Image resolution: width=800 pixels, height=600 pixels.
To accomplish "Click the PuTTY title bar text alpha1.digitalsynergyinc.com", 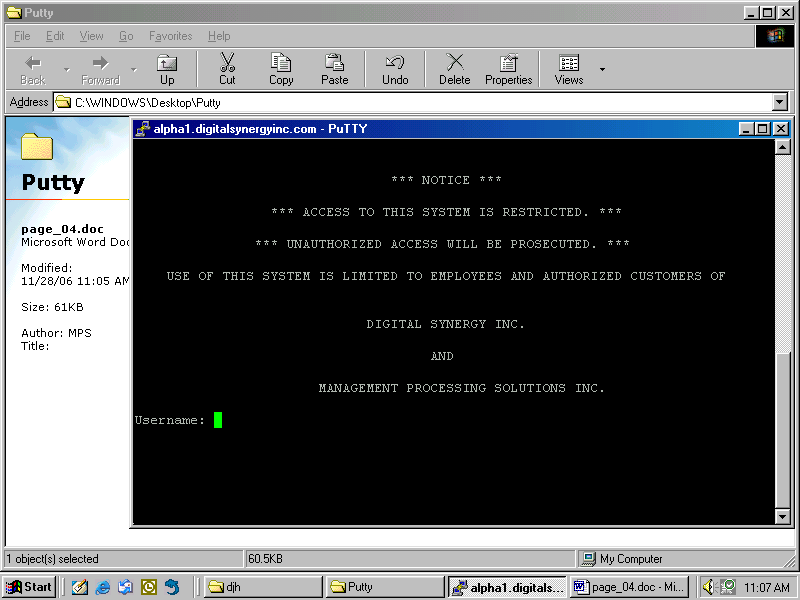I will point(235,129).
